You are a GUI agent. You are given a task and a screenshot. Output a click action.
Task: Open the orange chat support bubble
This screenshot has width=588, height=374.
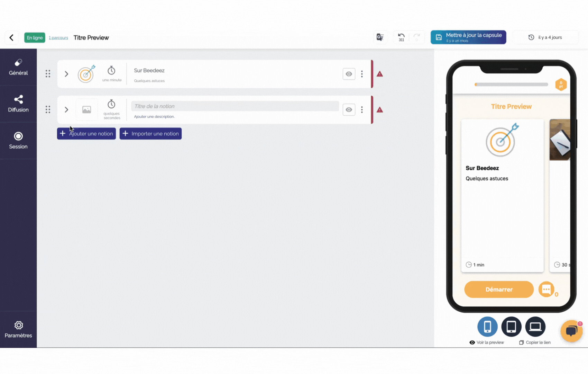point(571,331)
